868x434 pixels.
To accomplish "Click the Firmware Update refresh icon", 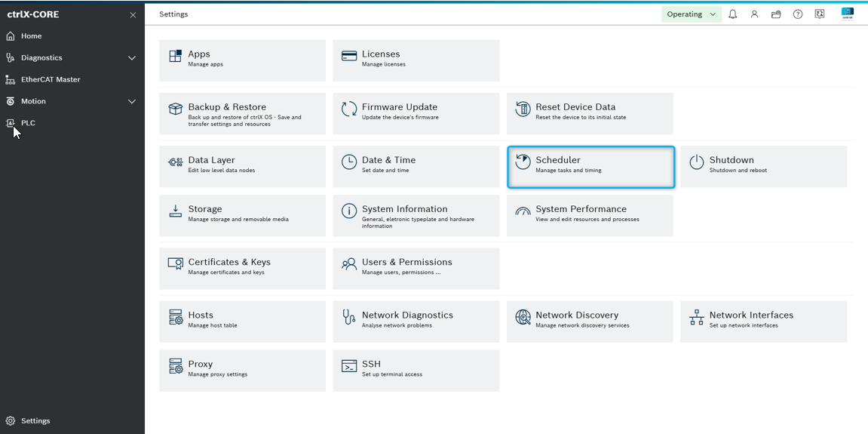I will [x=349, y=109].
